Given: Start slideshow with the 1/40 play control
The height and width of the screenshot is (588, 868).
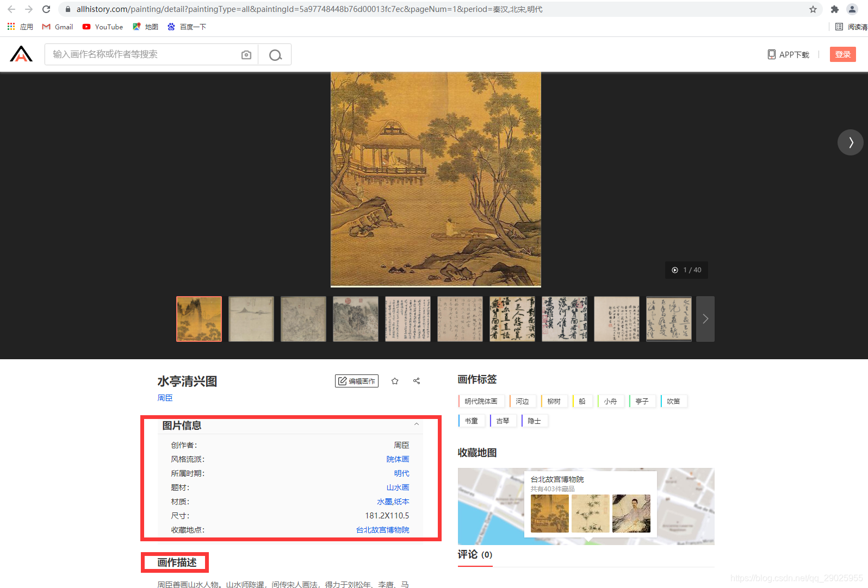Looking at the screenshot, I should click(686, 270).
